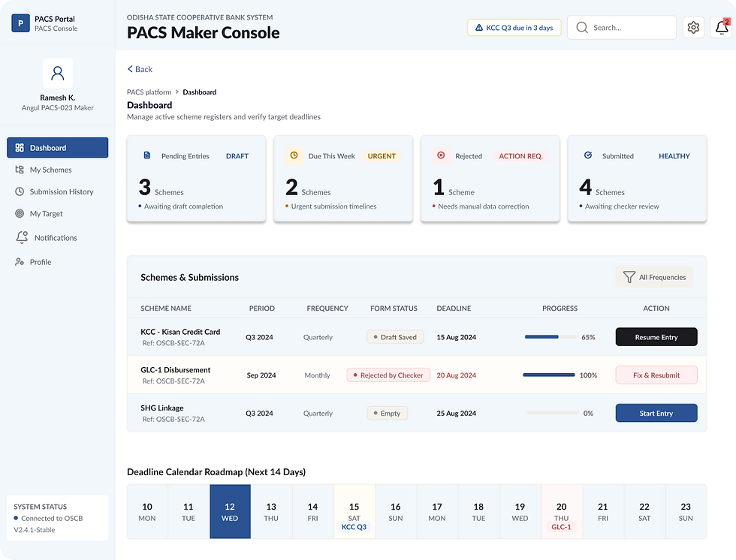Click the V2.4.1-Stable version text

(35, 529)
